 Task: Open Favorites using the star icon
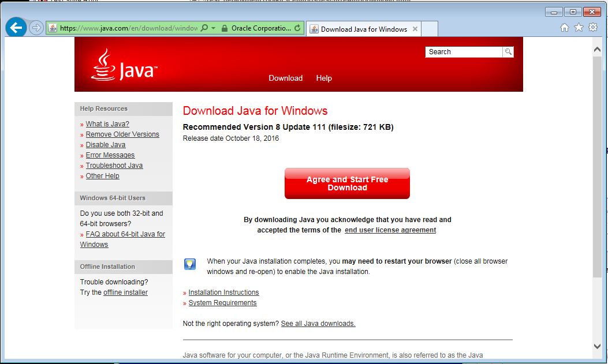[579, 28]
